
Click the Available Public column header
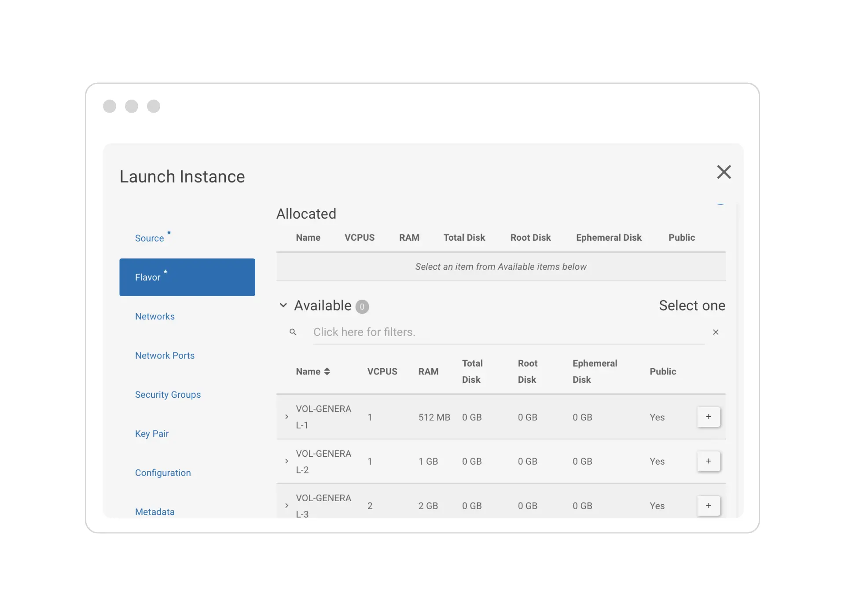coord(663,371)
